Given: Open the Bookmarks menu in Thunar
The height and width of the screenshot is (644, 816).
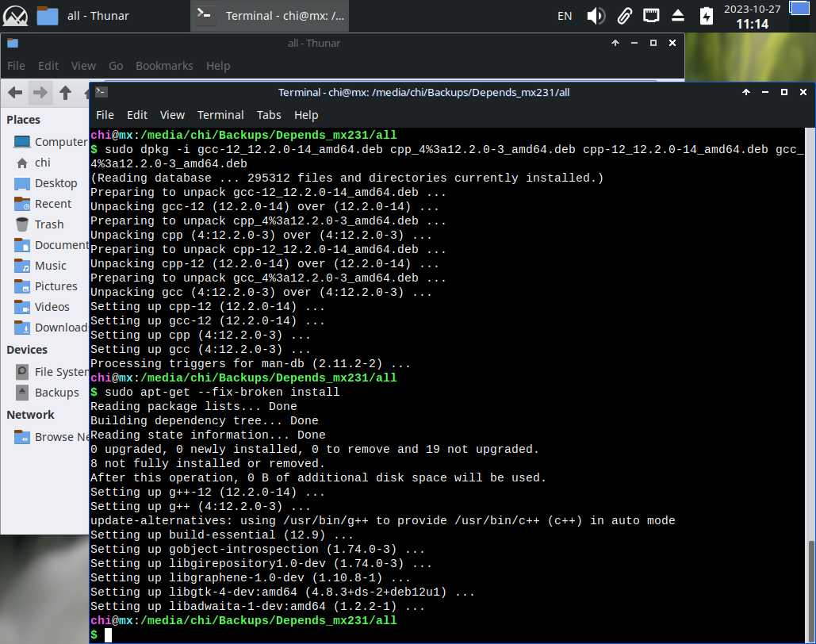Looking at the screenshot, I should [164, 66].
